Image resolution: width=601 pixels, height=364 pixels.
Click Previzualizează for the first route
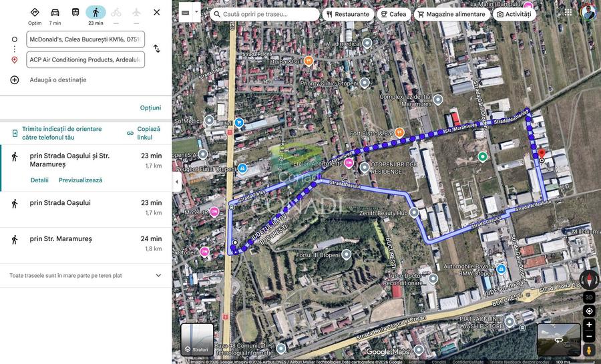pyautogui.click(x=81, y=180)
